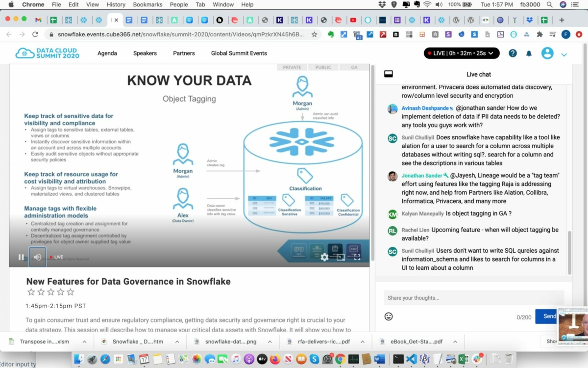Insert an emoji in the chat message box
Screen dimensions: 588x368
click(389, 316)
